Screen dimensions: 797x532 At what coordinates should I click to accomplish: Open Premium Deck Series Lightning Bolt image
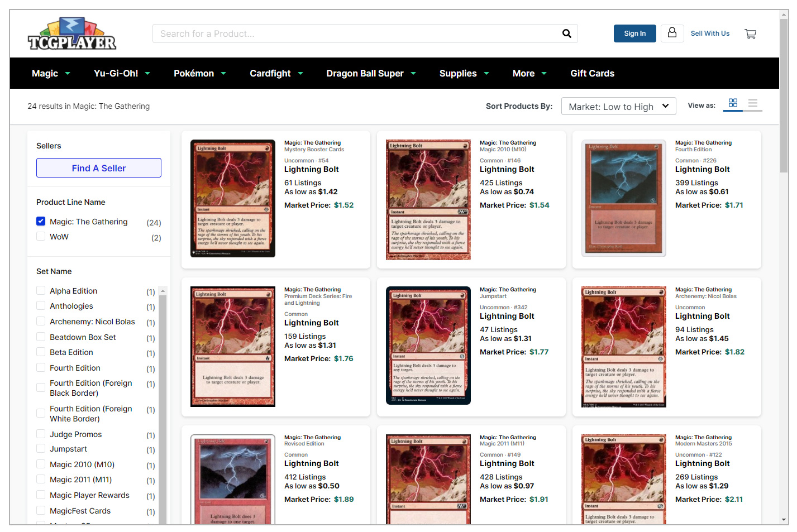tap(233, 347)
